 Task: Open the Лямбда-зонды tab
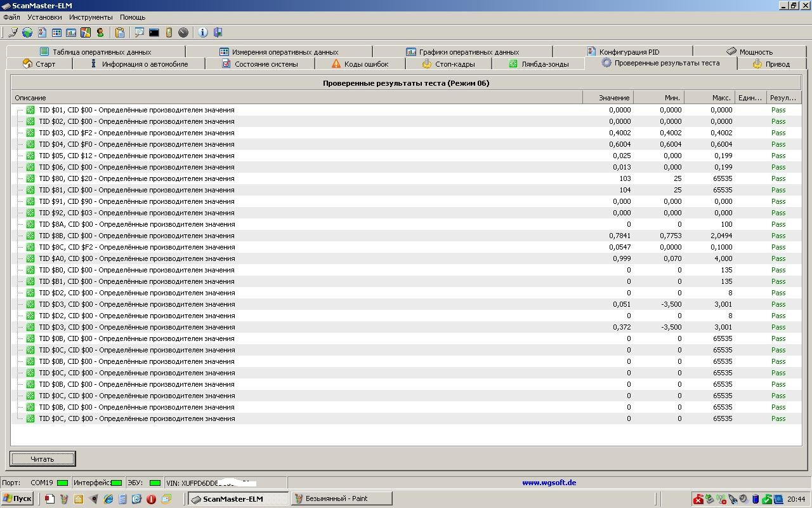point(539,63)
